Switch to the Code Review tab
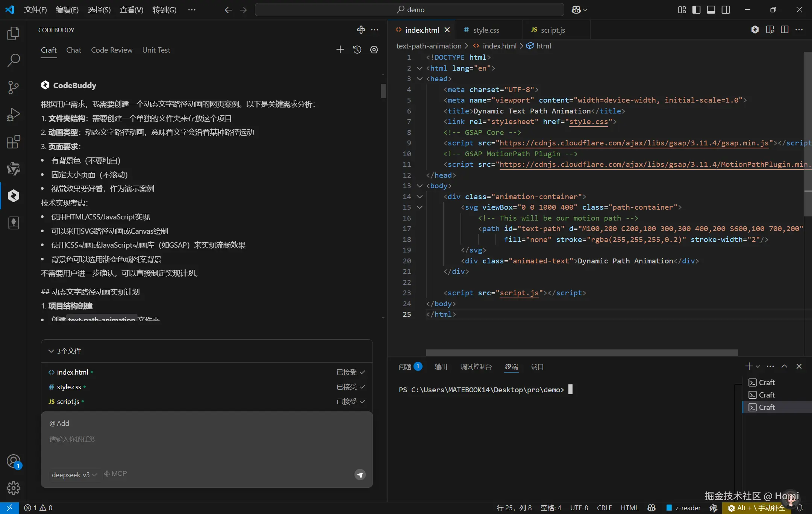Viewport: 812px width, 514px height. click(112, 50)
